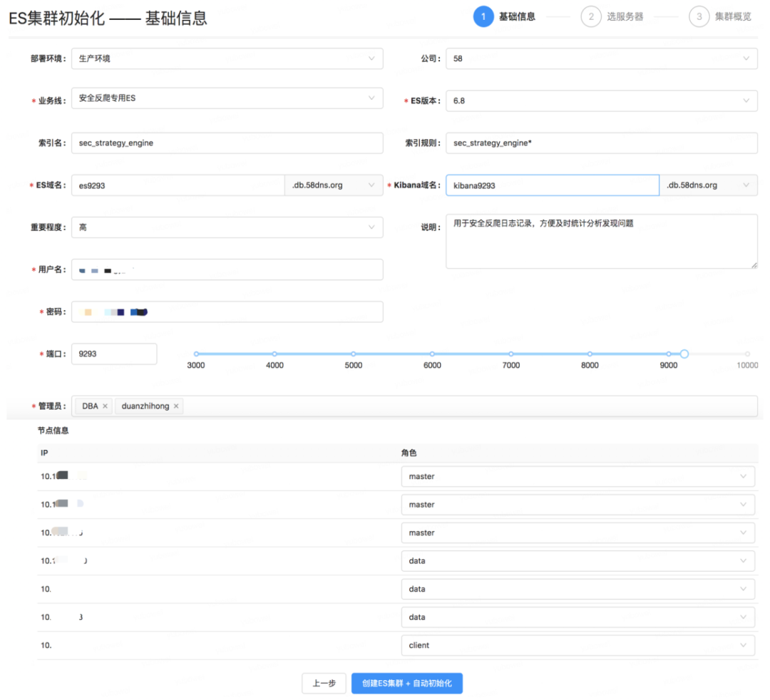This screenshot has width=770, height=700.
Task: Focus the ES域名 field es9293
Action: pos(178,185)
